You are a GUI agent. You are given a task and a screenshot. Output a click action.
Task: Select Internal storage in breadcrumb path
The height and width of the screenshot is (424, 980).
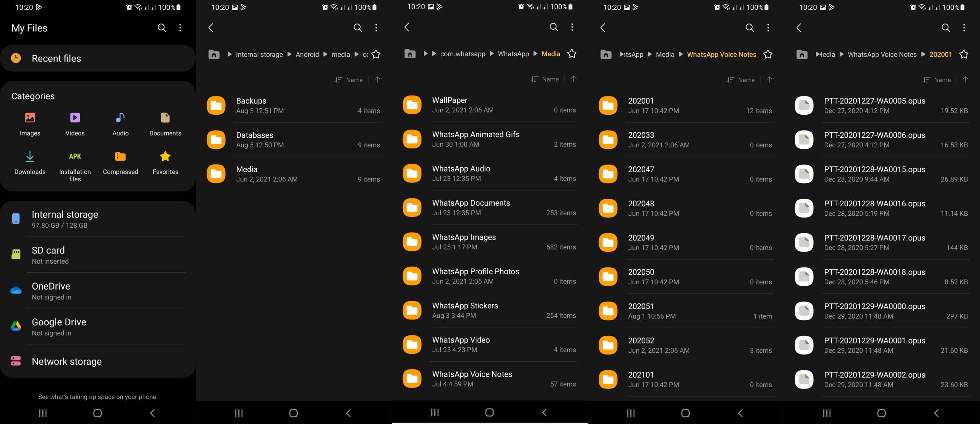(259, 54)
